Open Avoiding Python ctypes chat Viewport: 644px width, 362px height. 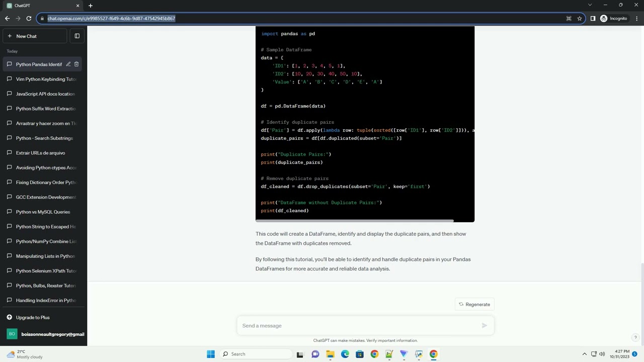click(x=43, y=167)
